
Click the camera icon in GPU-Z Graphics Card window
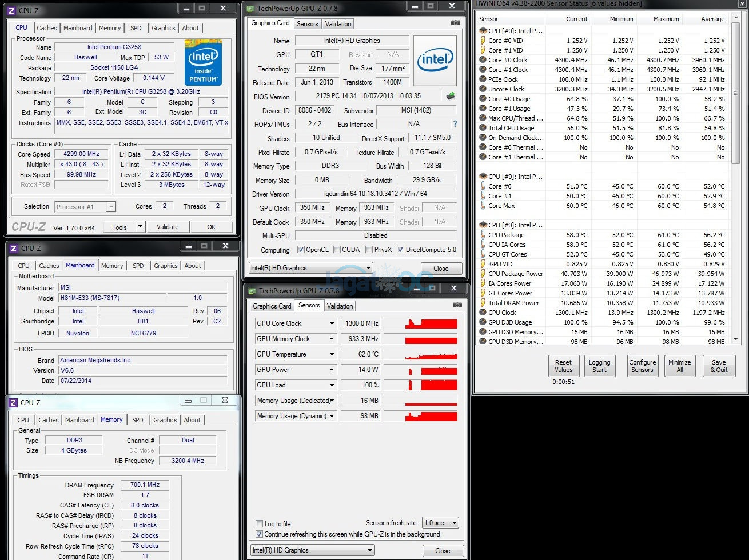tap(455, 23)
